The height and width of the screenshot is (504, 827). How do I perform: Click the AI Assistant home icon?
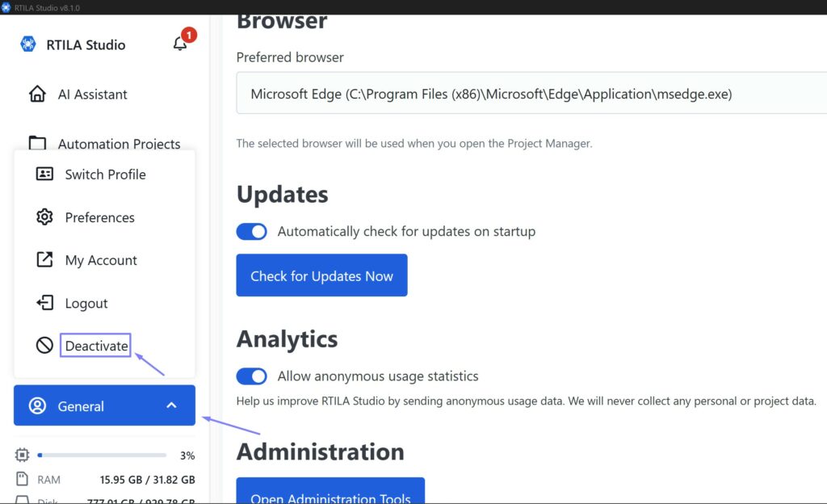(37, 94)
